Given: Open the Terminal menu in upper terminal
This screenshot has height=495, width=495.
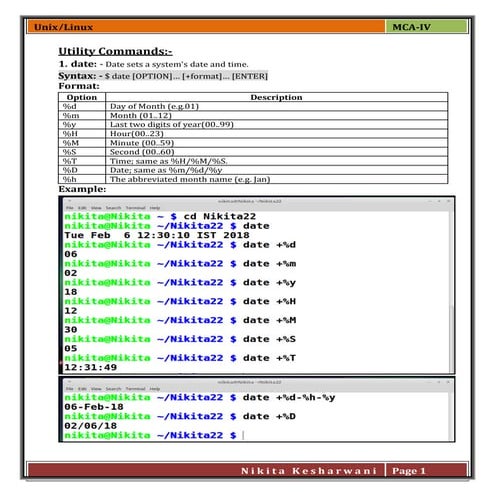Looking at the screenshot, I should point(136,208).
